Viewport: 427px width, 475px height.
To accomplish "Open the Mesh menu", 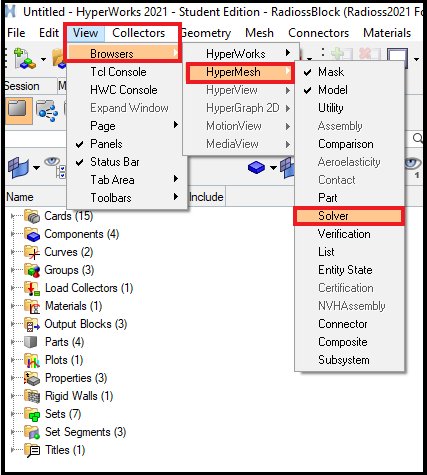I will [259, 33].
